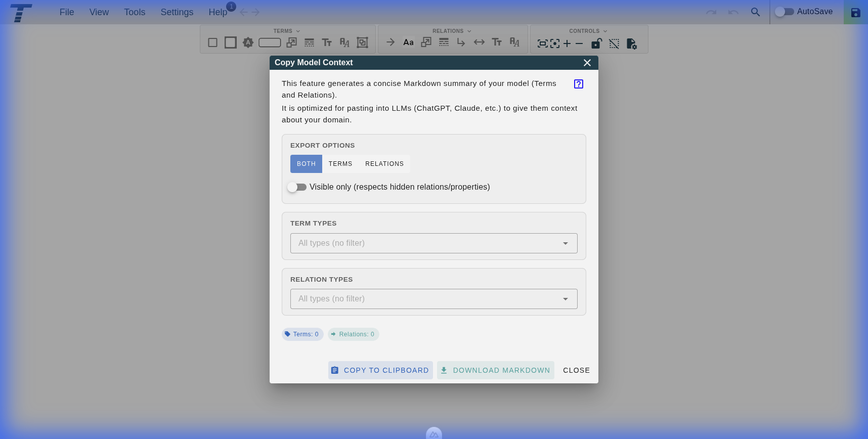
Task: Expand the TERMS toolbar group chevron
Action: 298,31
